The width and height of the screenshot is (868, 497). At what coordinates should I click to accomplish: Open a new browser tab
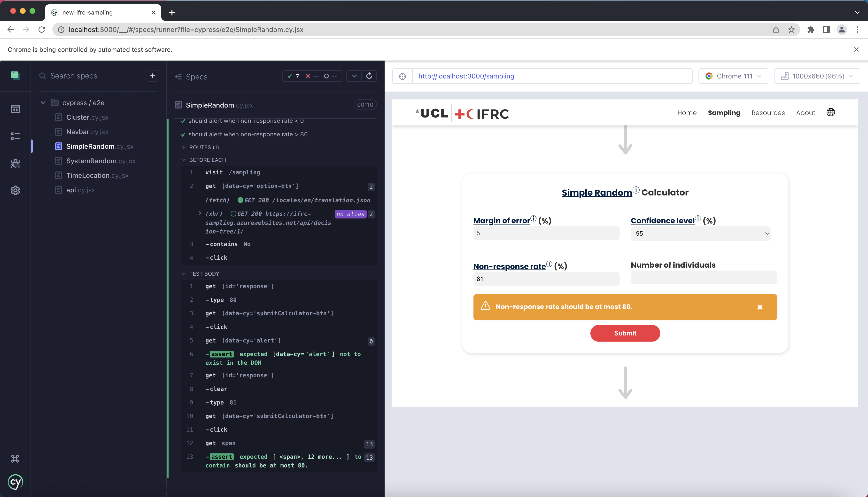point(172,13)
